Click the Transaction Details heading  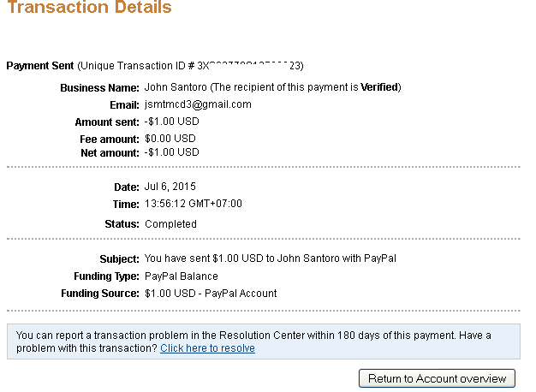(89, 8)
